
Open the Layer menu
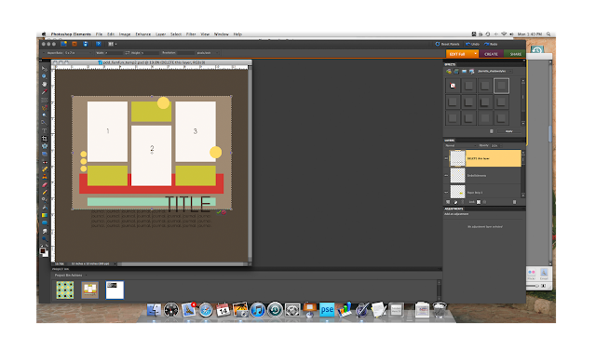coord(160,34)
